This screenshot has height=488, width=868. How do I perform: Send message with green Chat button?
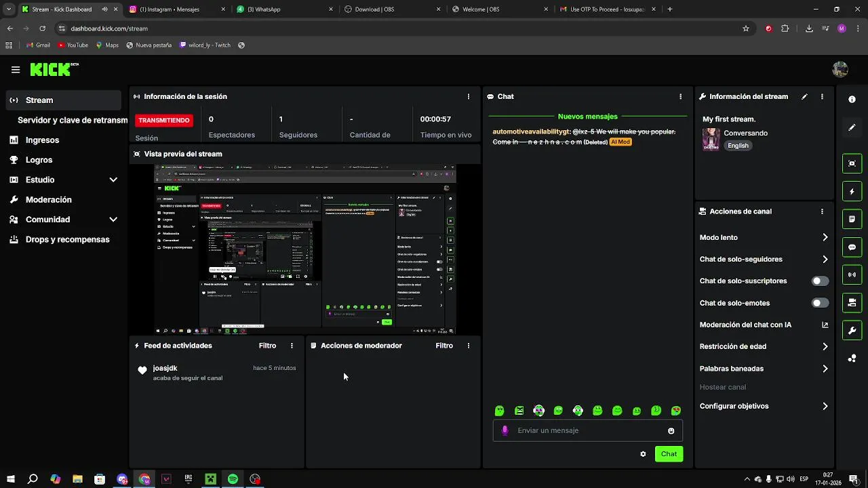[x=669, y=454]
